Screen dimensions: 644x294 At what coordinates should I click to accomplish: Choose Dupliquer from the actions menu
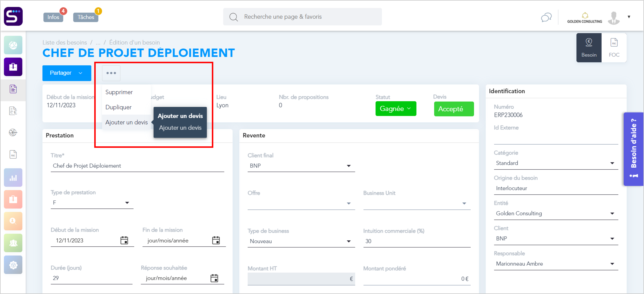(126, 107)
